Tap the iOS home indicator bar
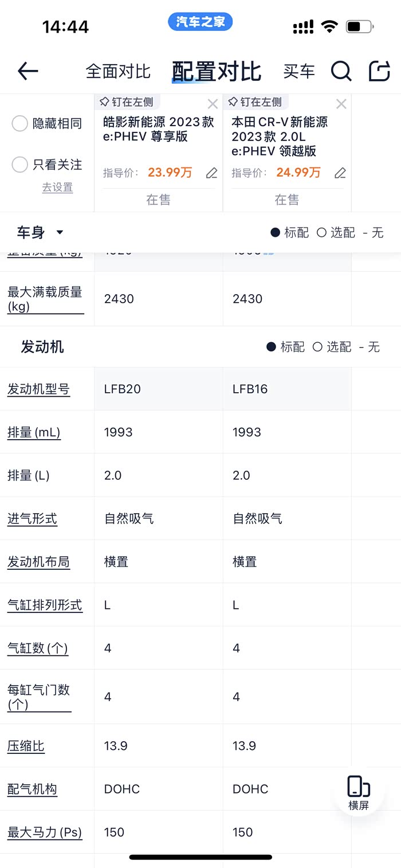 pyautogui.click(x=200, y=857)
